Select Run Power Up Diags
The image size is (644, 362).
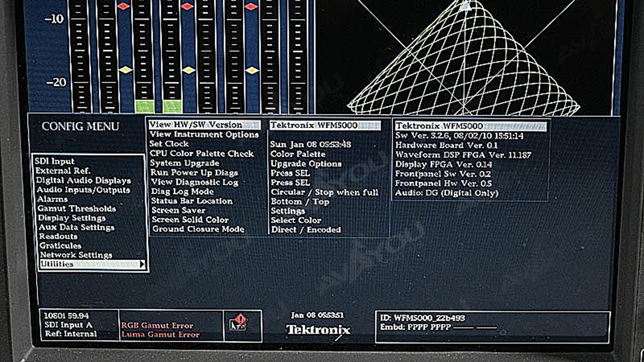coord(194,173)
